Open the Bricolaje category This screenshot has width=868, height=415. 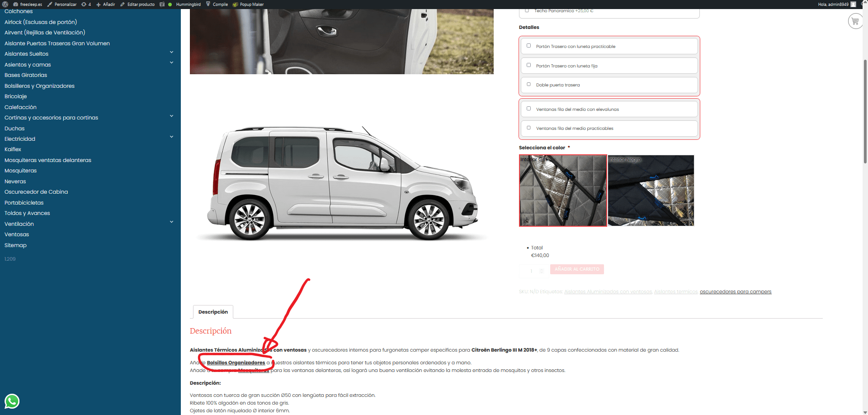tap(16, 96)
